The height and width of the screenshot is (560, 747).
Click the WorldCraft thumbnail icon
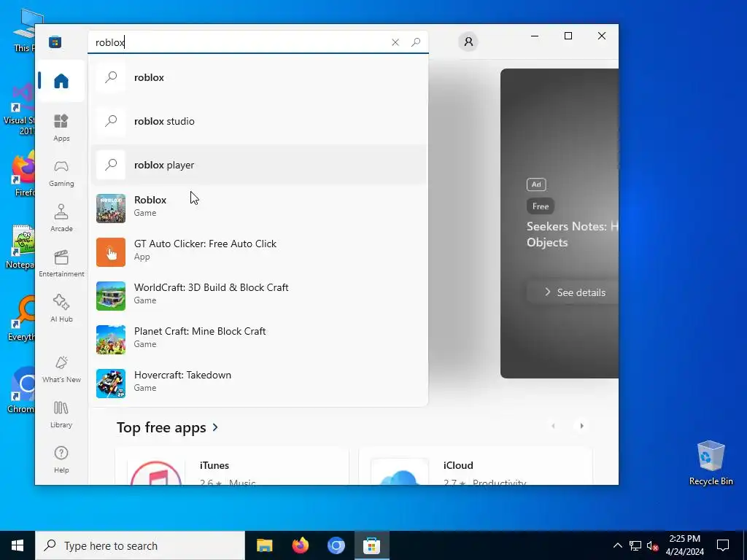pyautogui.click(x=111, y=296)
